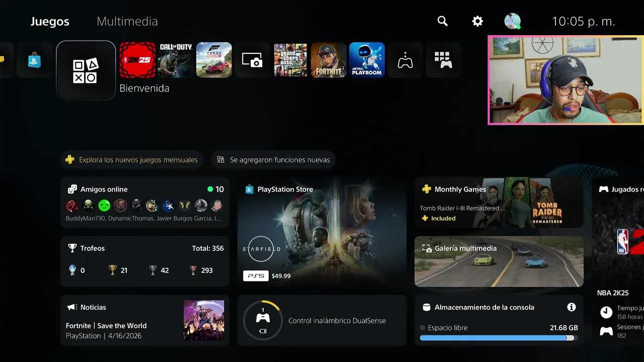Image resolution: width=644 pixels, height=362 pixels.
Task: Open the Galería multimedia card
Action: tap(499, 261)
